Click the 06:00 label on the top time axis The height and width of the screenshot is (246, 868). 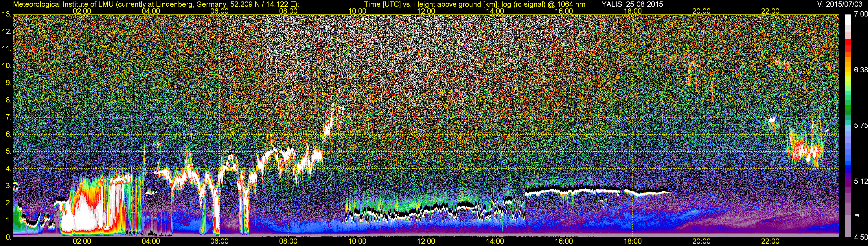(x=219, y=11)
